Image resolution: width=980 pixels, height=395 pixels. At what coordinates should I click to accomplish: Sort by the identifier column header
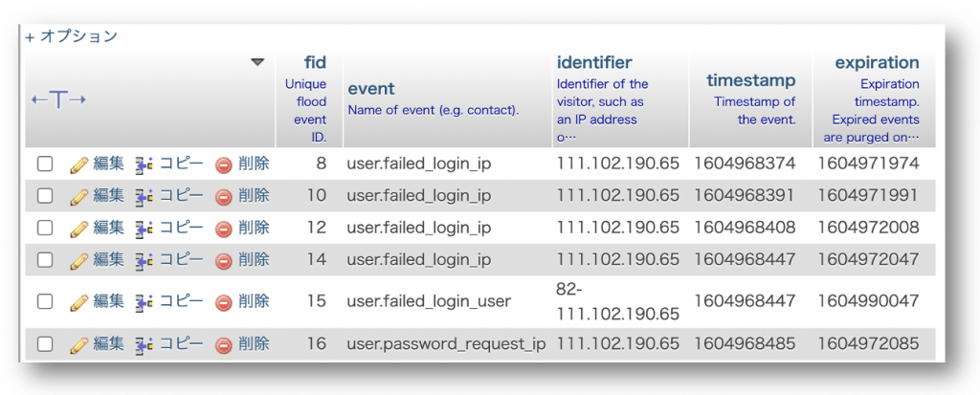(594, 62)
